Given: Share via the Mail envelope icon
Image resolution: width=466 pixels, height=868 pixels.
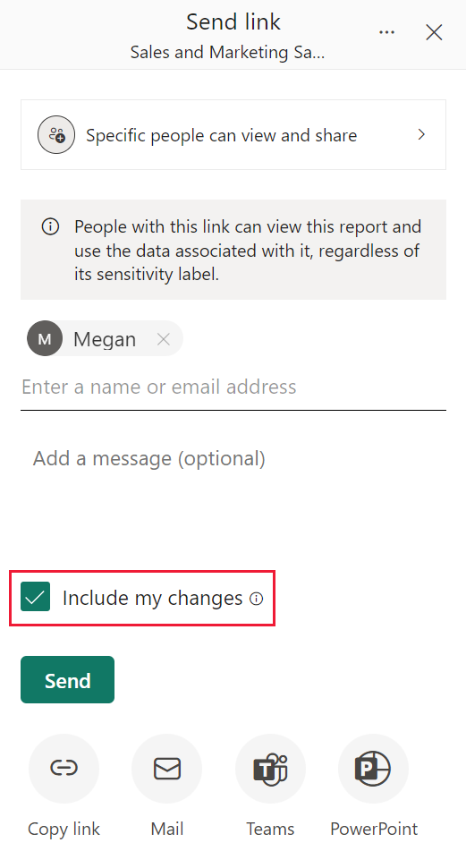Looking at the screenshot, I should pyautogui.click(x=166, y=769).
